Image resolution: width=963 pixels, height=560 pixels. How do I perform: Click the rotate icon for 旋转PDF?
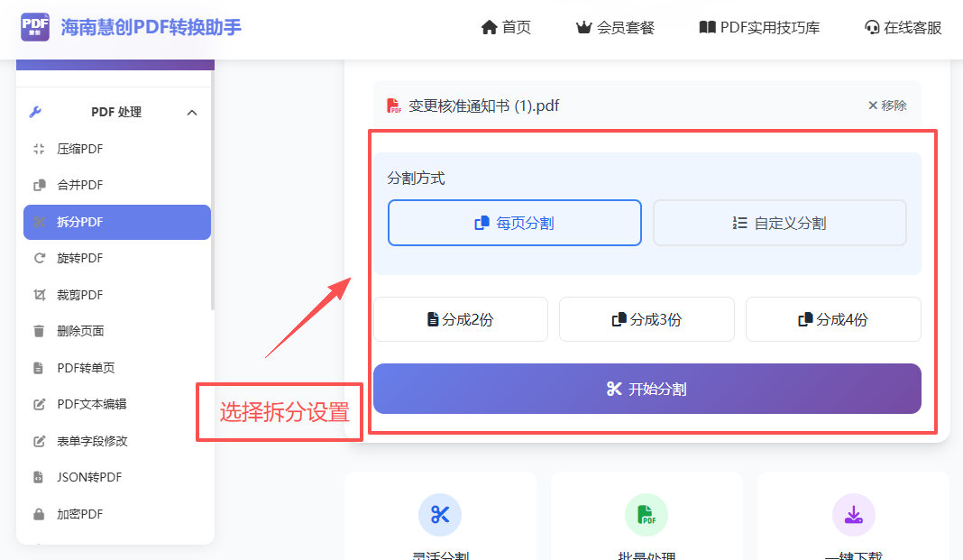pos(40,258)
